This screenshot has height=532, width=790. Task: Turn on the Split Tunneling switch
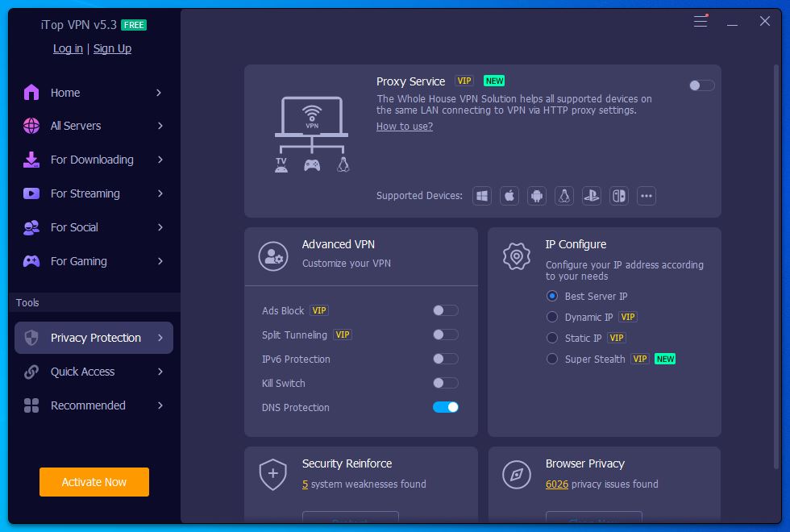pyautogui.click(x=445, y=335)
